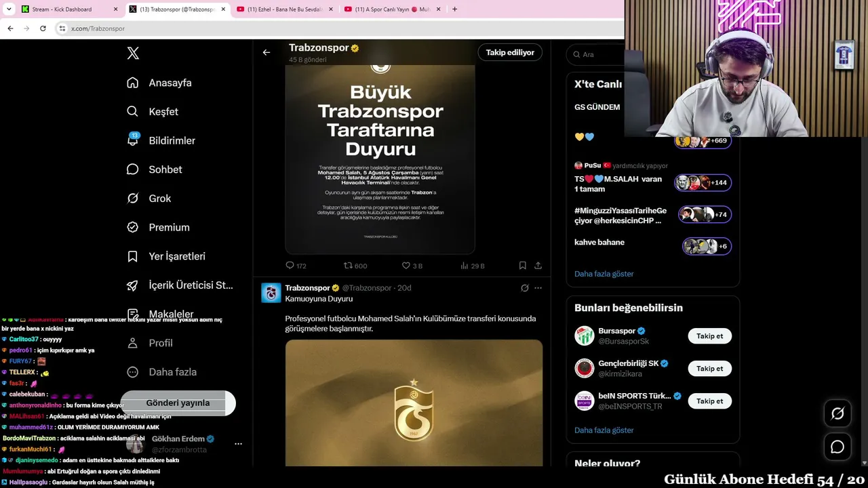868x488 pixels.
Task: Open the 20d timestamp link
Action: pos(404,288)
